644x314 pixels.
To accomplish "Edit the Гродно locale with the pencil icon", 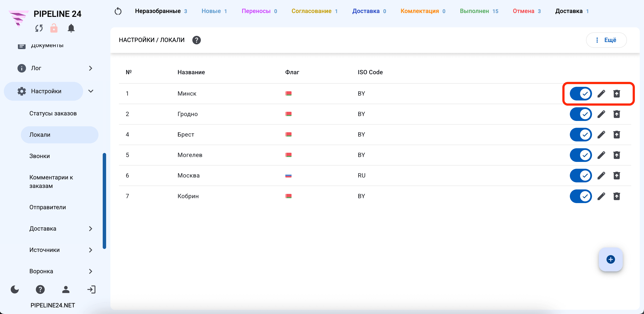I will coord(601,114).
